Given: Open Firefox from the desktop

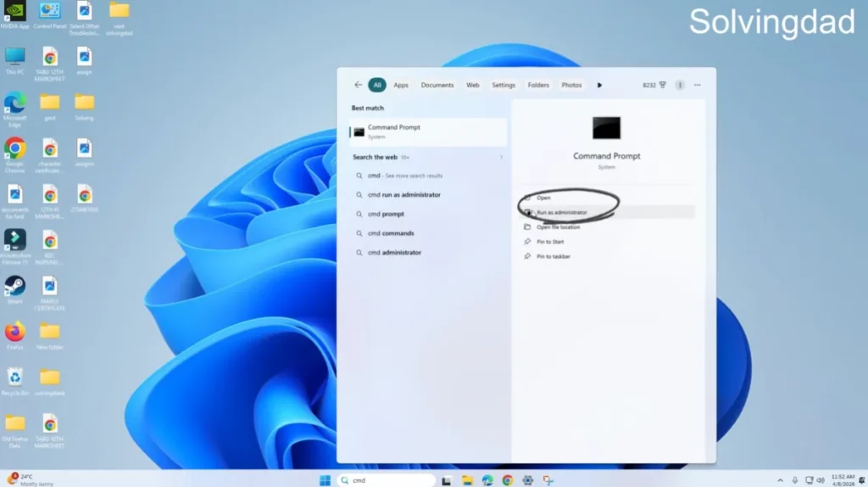Looking at the screenshot, I should click(14, 332).
